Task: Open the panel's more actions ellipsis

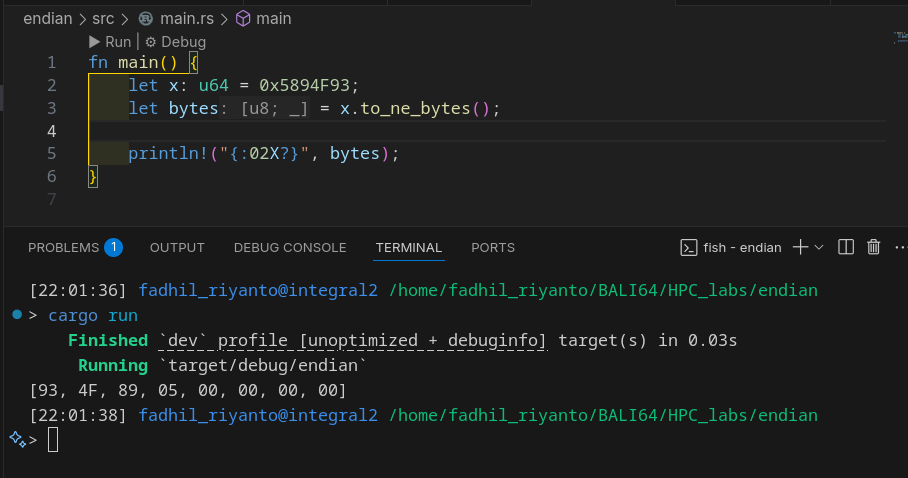Action: point(899,247)
